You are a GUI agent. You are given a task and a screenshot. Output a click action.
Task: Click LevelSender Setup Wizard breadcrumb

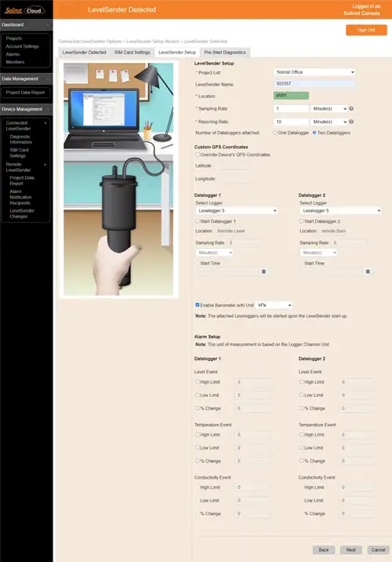153,42
